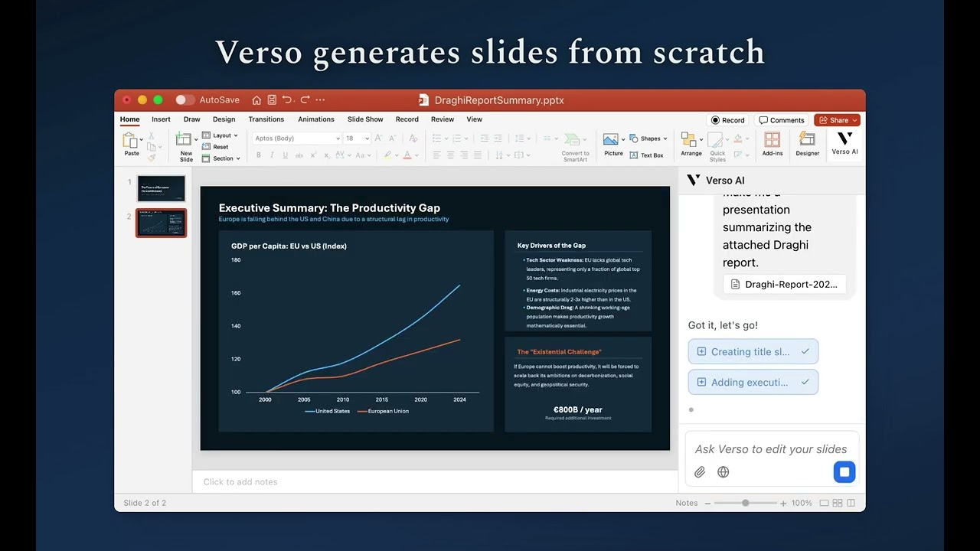Open the Slide Show tab

pyautogui.click(x=365, y=119)
